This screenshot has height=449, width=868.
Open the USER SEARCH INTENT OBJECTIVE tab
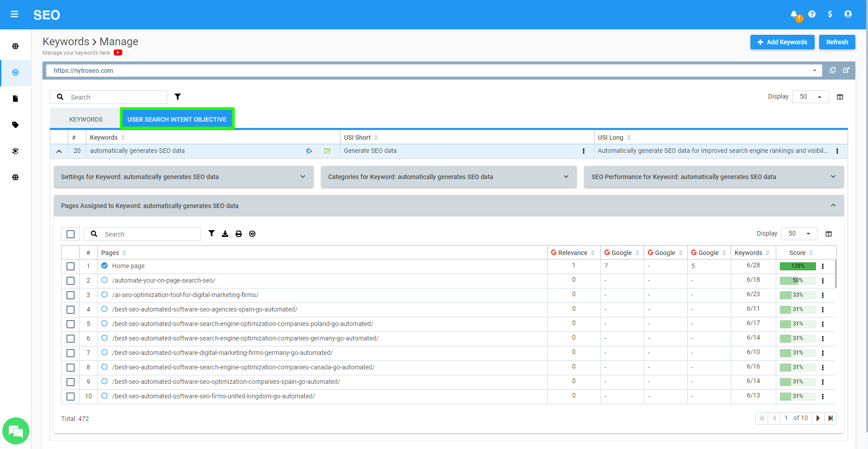177,119
